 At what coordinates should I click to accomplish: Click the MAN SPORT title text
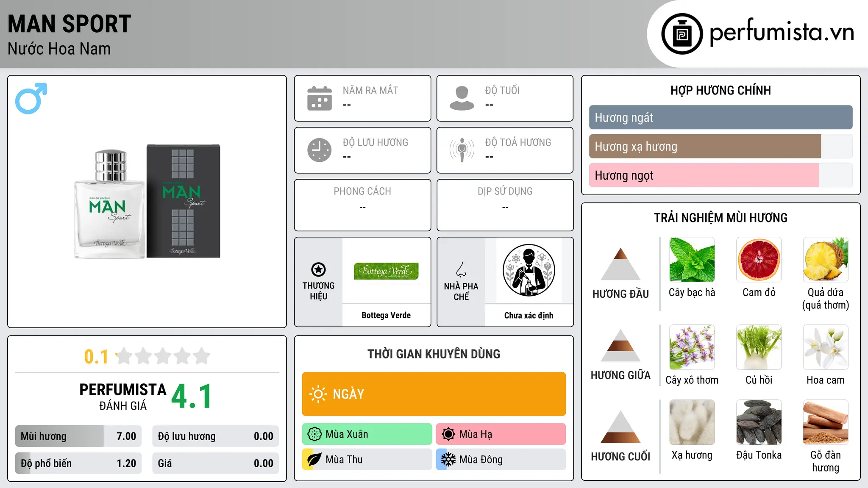coord(70,24)
